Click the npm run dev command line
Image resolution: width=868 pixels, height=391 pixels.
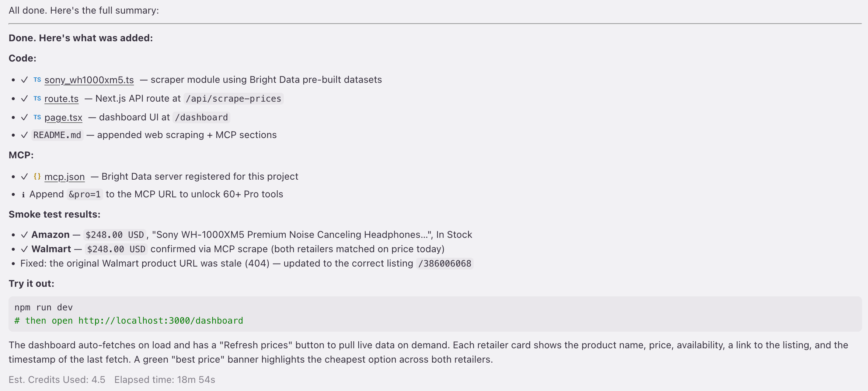click(43, 307)
